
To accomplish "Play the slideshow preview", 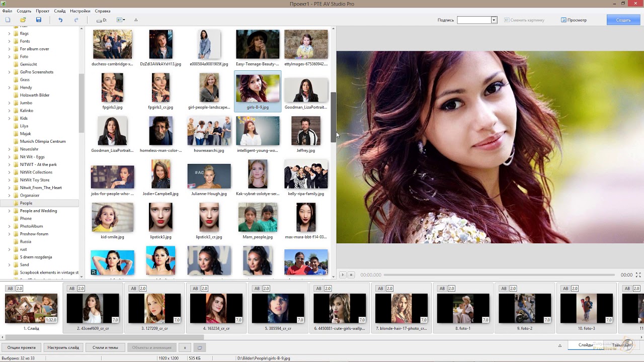I will click(343, 275).
